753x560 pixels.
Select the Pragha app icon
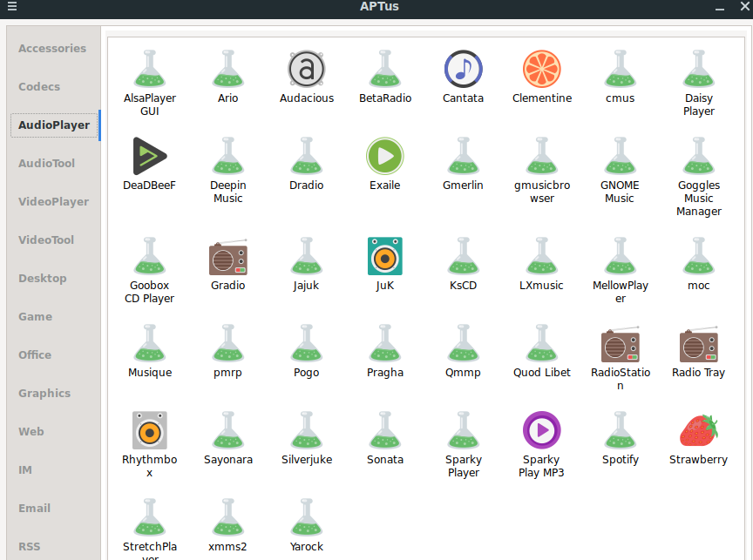click(x=384, y=344)
